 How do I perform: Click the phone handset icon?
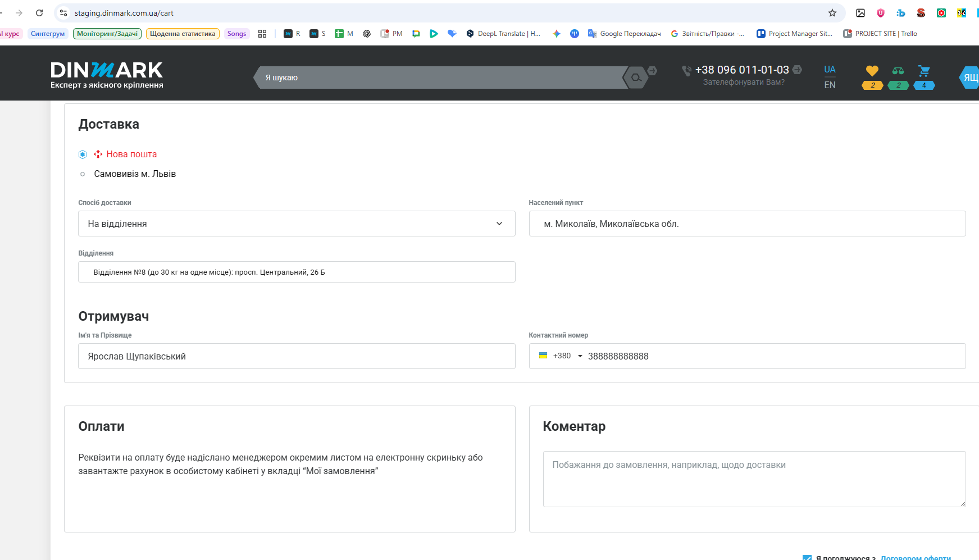click(x=686, y=70)
